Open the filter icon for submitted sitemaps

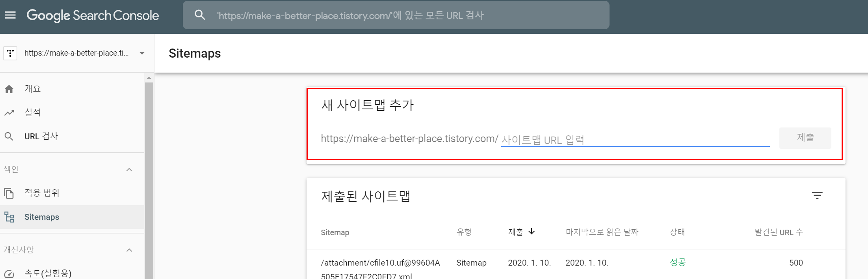coord(817,195)
